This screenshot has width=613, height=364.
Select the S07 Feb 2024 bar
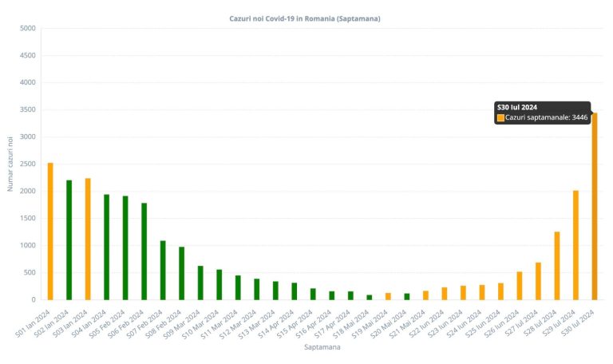163,270
